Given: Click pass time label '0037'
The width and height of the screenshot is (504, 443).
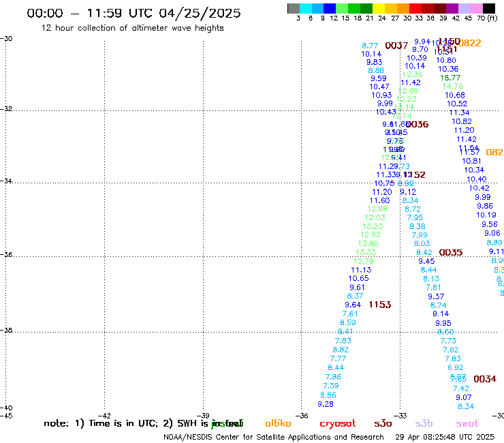Looking at the screenshot, I should pyautogui.click(x=396, y=46).
